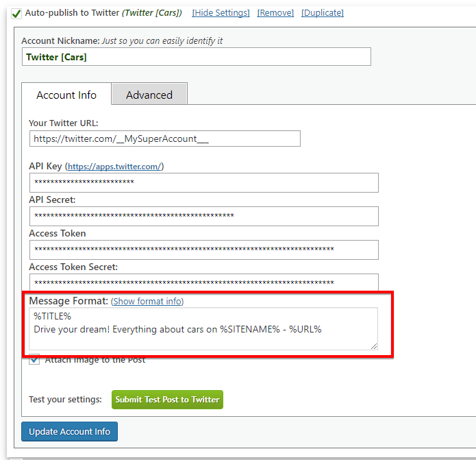Click the Access Token input field
The height and width of the screenshot is (460, 476).
pyautogui.click(x=203, y=250)
